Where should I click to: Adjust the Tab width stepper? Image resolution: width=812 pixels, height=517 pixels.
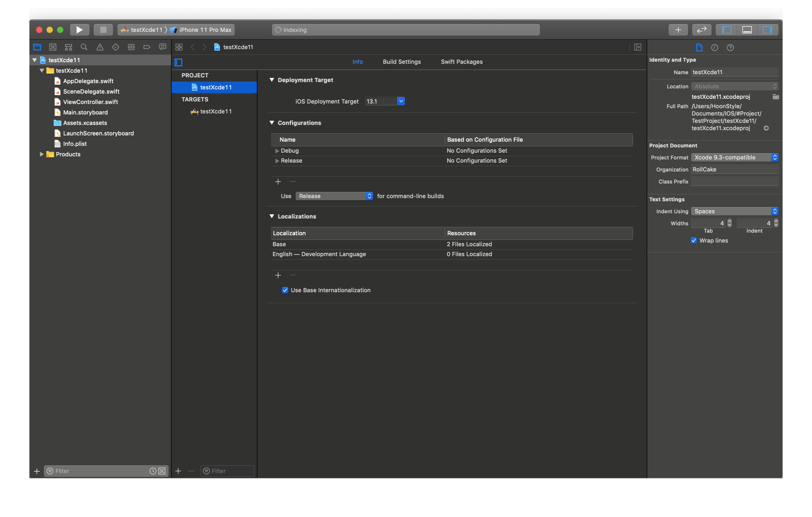[730, 223]
